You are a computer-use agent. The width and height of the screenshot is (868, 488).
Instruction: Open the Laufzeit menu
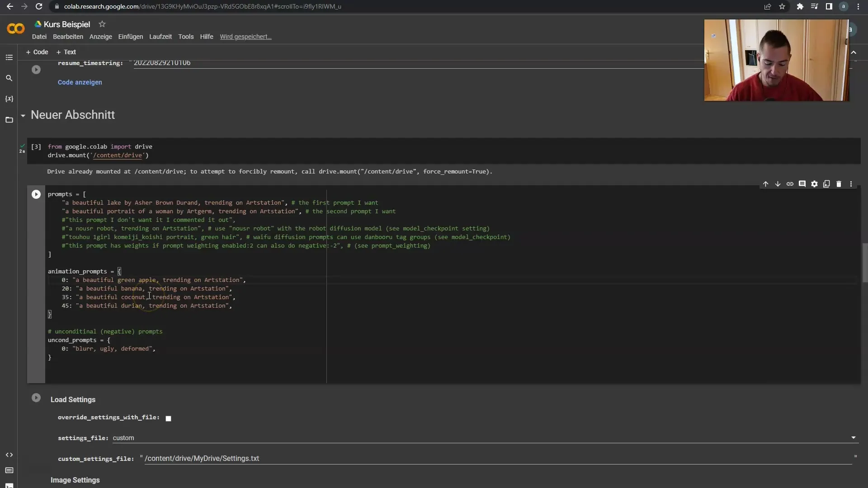(x=160, y=37)
